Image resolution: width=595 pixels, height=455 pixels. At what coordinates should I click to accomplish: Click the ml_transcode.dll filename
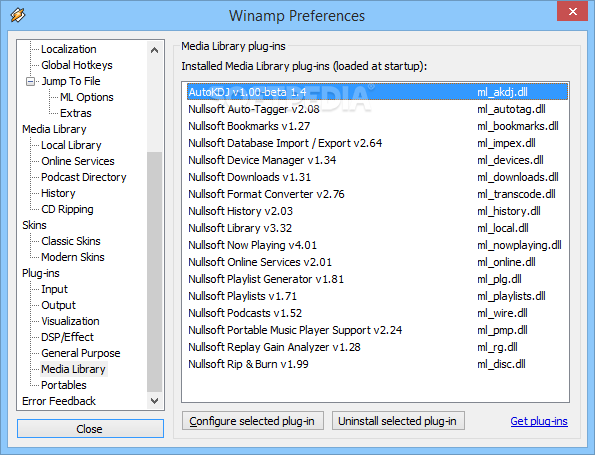click(x=516, y=194)
